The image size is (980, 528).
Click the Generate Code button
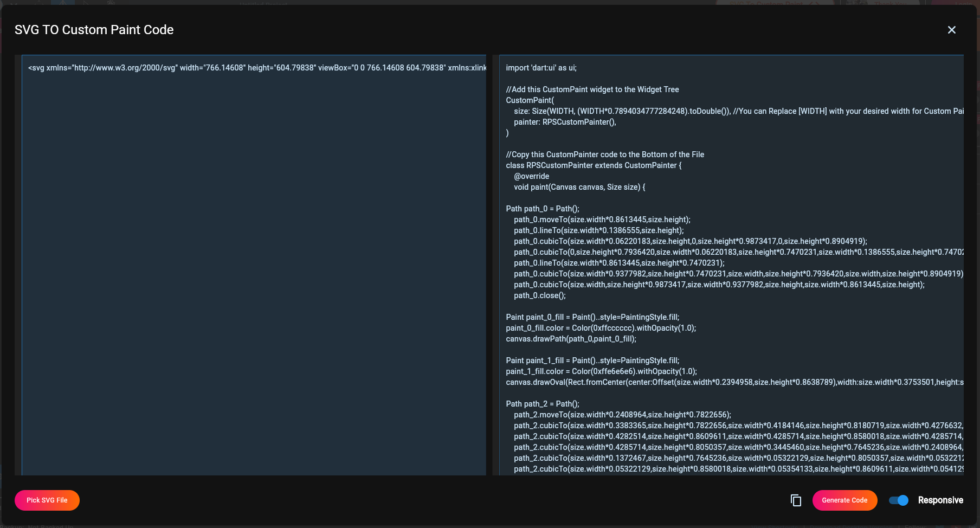pos(844,500)
